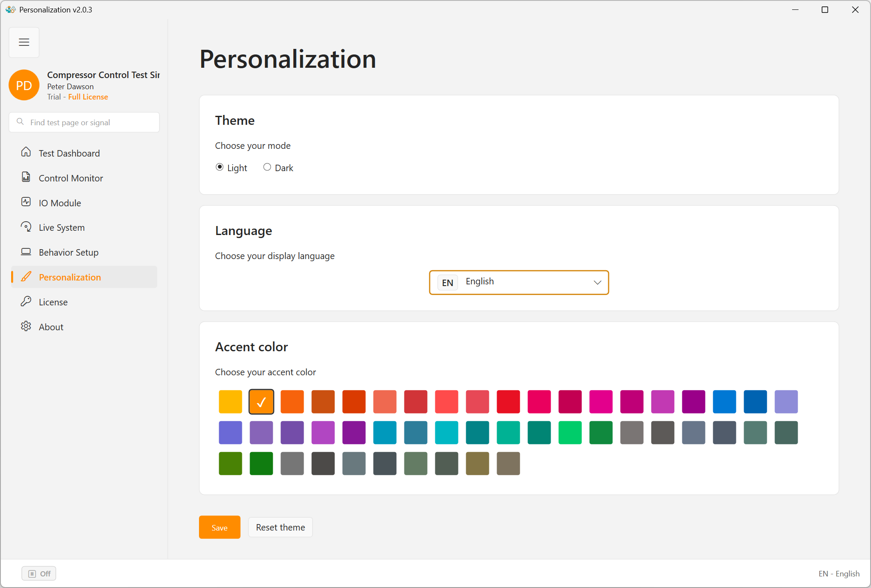Click the IO Module pulse icon
Image resolution: width=871 pixels, height=588 pixels.
tap(26, 202)
